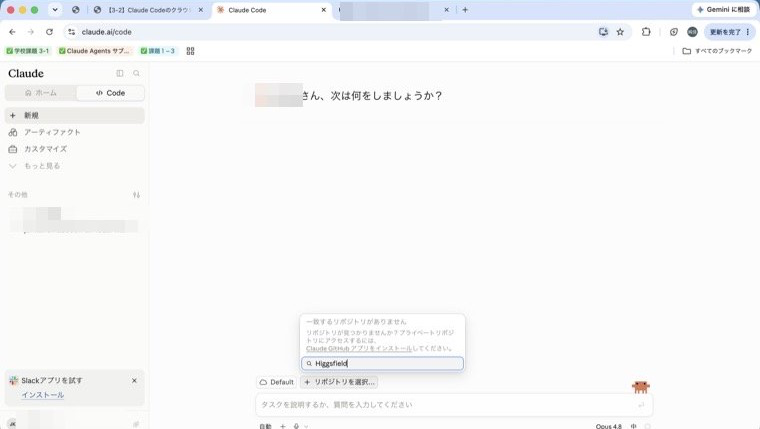Open site information icon in address bar
This screenshot has width=760, height=429.
click(72, 32)
